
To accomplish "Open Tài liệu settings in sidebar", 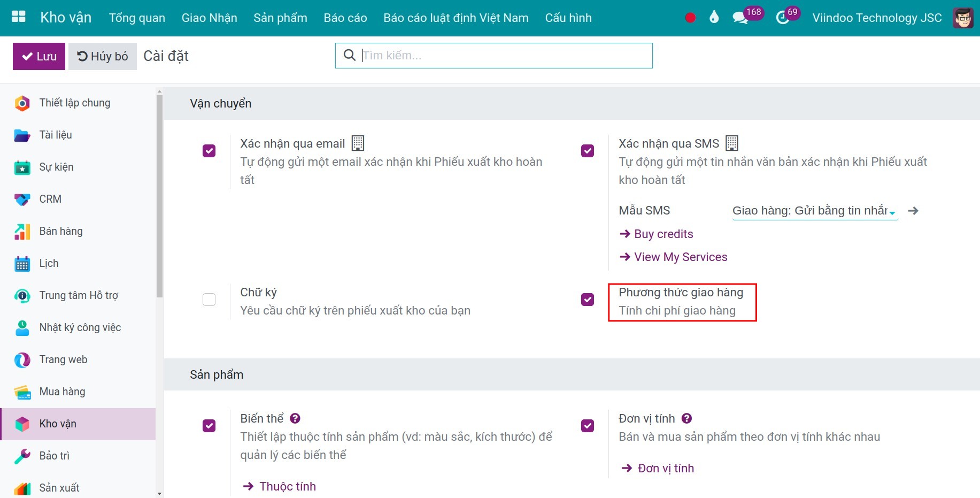I will point(78,135).
